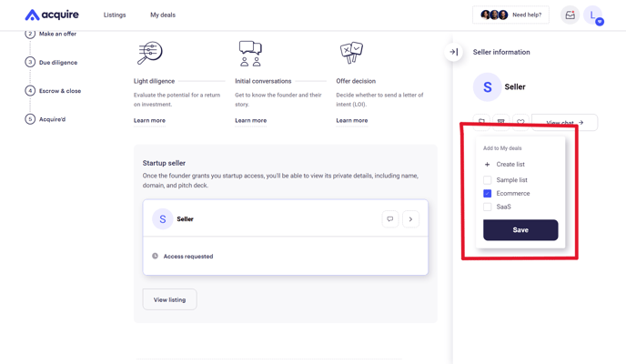Open the user profile avatar menu
Screen dimensions: 626x364
(593, 15)
